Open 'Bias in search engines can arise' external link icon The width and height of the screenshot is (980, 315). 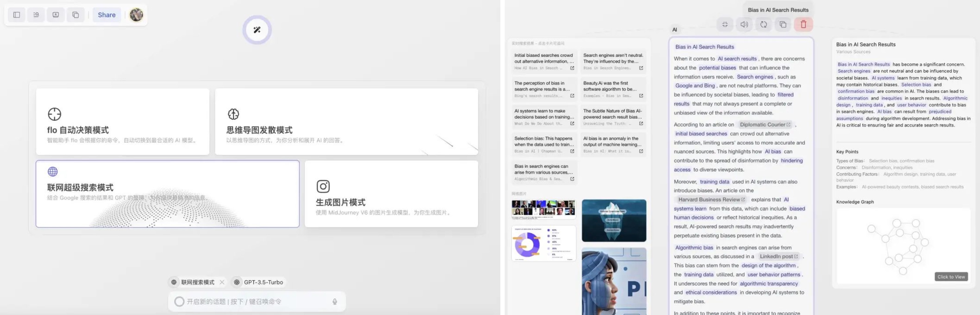click(572, 179)
